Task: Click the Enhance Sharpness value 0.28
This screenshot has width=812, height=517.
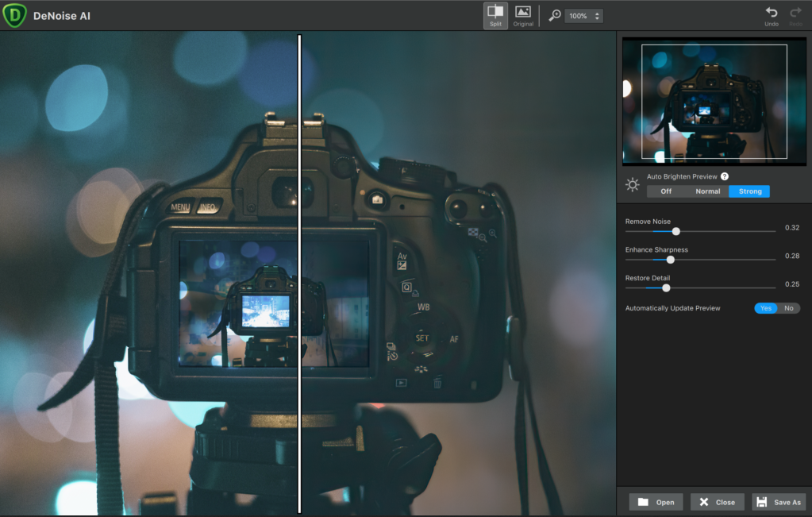Action: pyautogui.click(x=792, y=256)
